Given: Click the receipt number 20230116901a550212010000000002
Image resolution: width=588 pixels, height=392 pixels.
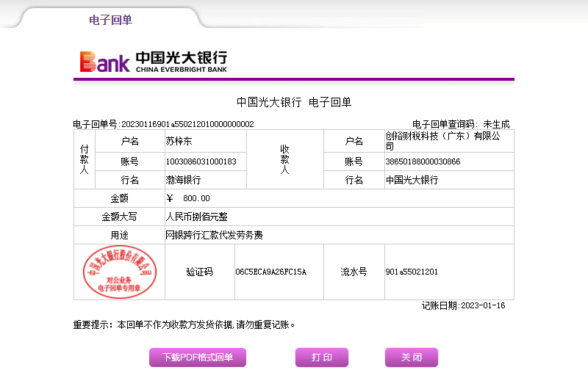Looking at the screenshot, I should 187,124.
